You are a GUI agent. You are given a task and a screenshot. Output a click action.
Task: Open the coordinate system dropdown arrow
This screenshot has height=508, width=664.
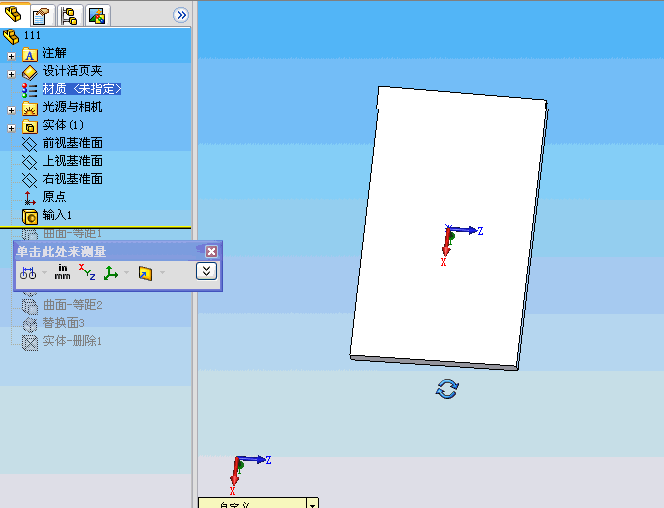(126, 273)
